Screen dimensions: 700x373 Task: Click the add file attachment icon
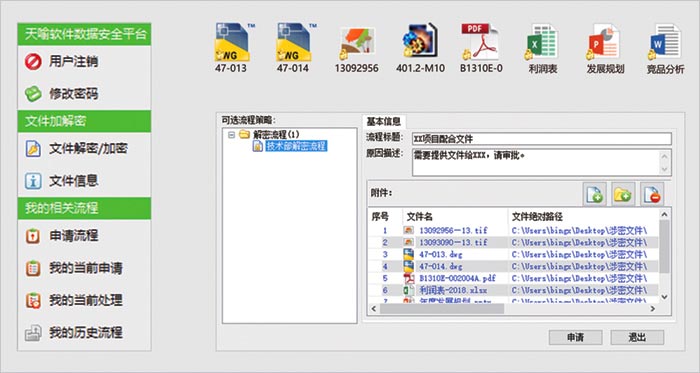(595, 194)
